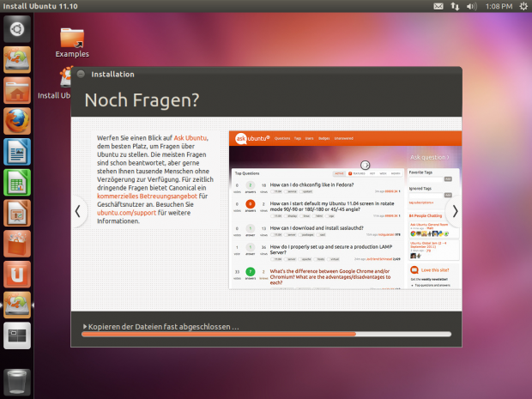Open the kommerzielles Betreuungsangebot link
Image resolution: width=532 pixels, height=399 pixels.
click(x=147, y=196)
